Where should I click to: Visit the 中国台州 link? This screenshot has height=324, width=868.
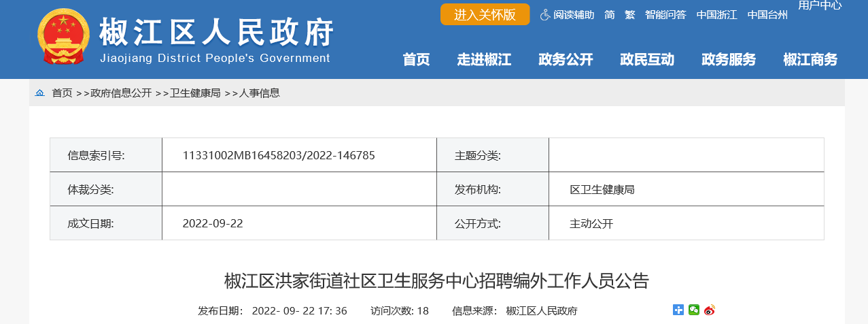pyautogui.click(x=767, y=14)
